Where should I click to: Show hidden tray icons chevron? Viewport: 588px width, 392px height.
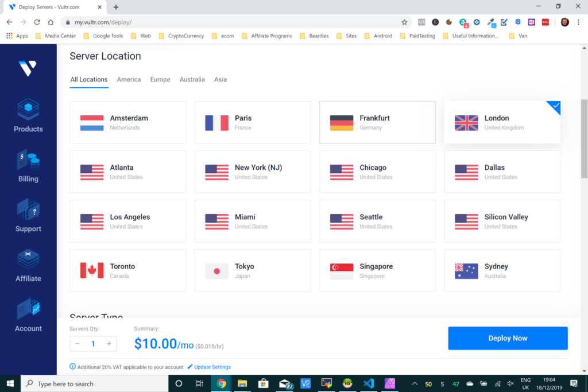[415, 383]
